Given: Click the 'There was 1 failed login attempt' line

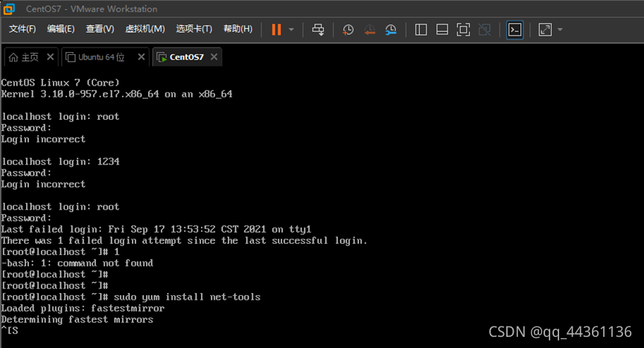Looking at the screenshot, I should click(x=185, y=240).
